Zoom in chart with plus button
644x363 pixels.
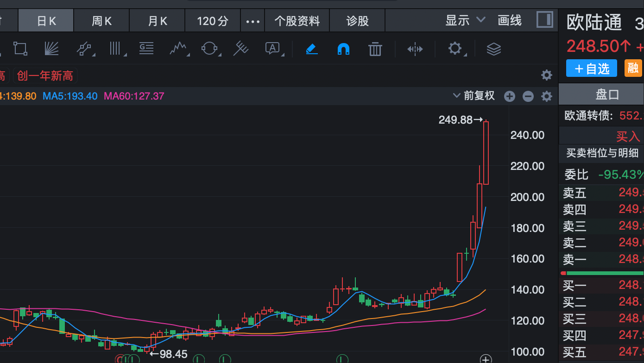tap(510, 96)
